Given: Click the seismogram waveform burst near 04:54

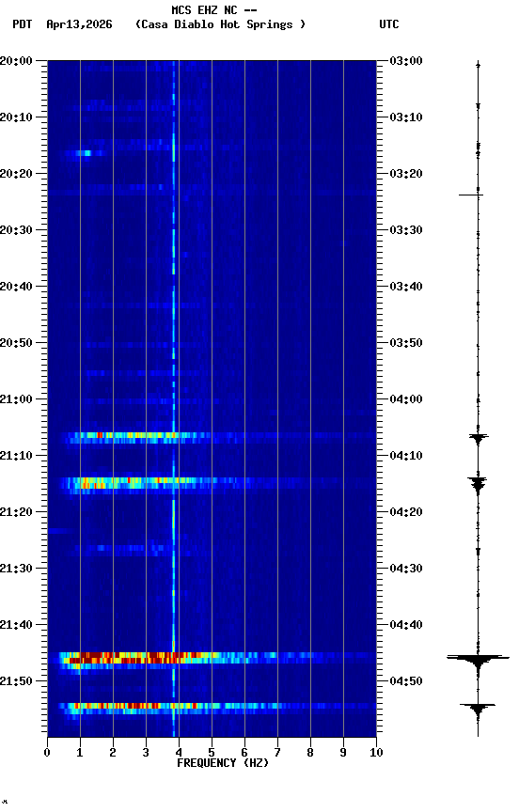Looking at the screenshot, I should [x=478, y=709].
